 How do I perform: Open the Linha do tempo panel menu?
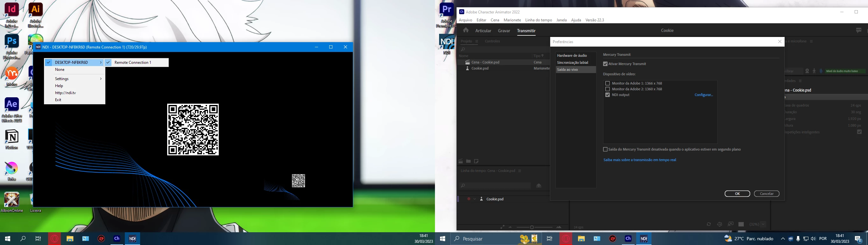click(x=520, y=171)
